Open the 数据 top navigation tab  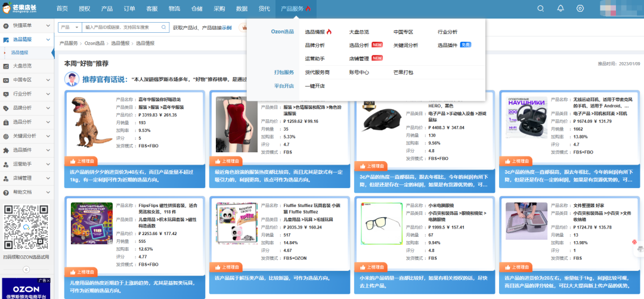click(x=242, y=8)
